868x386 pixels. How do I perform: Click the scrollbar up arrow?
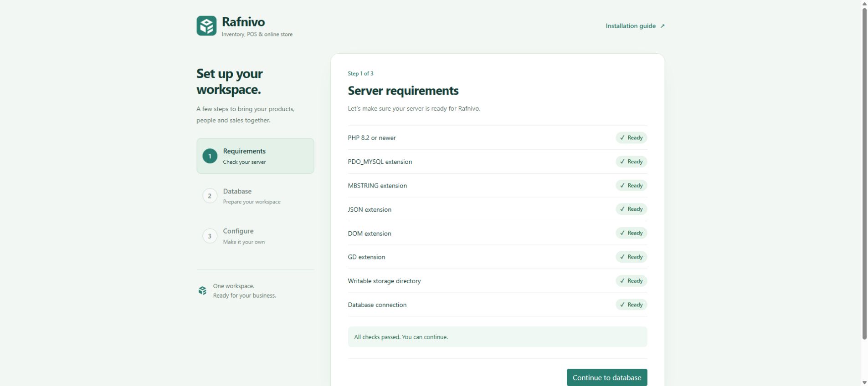(864, 3)
